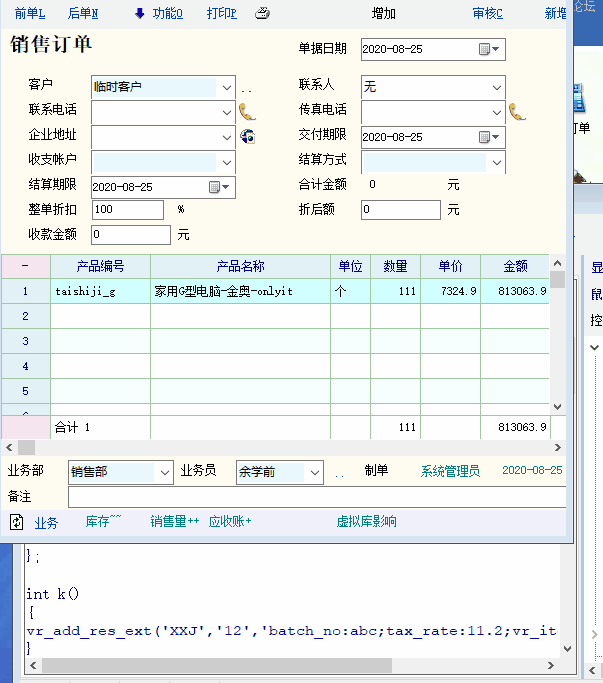The image size is (603, 683).
Task: Expand the 联系人 dropdown
Action: [x=497, y=87]
